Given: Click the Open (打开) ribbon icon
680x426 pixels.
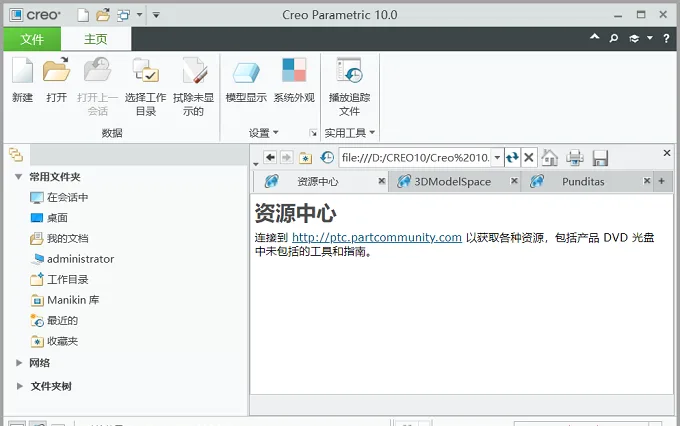Looking at the screenshot, I should (56, 70).
